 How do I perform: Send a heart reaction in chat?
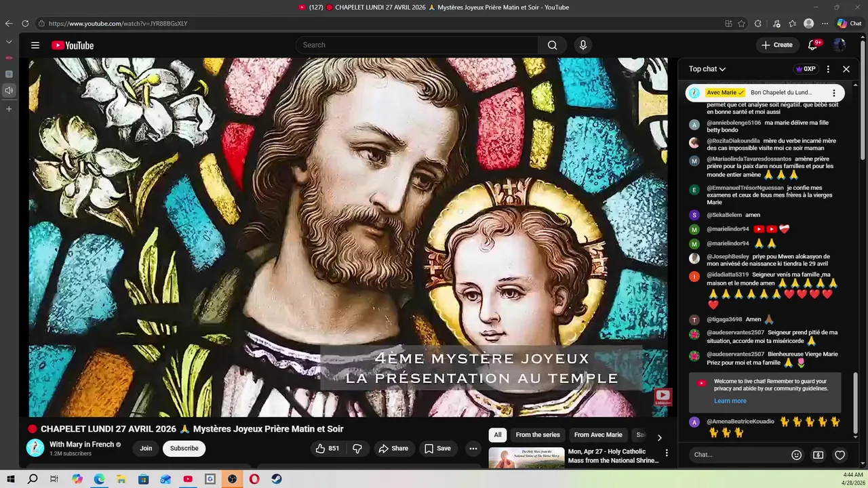point(840,455)
